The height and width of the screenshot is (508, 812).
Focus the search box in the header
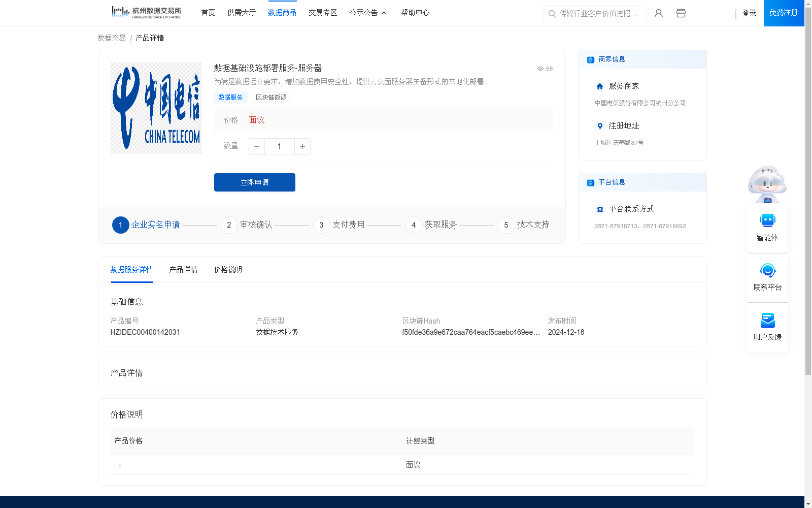[595, 14]
